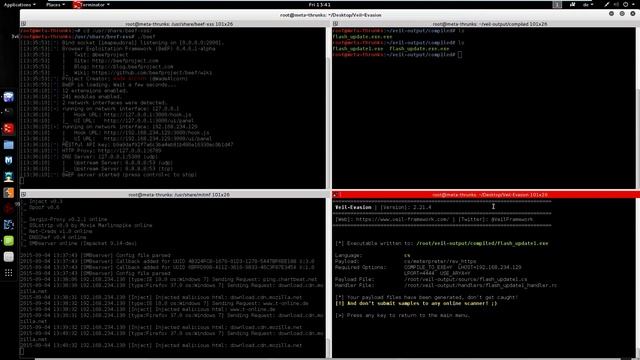This screenshot has width=640, height=360.
Task: Open the Applications menu in top bar
Action: pyautogui.click(x=19, y=4)
